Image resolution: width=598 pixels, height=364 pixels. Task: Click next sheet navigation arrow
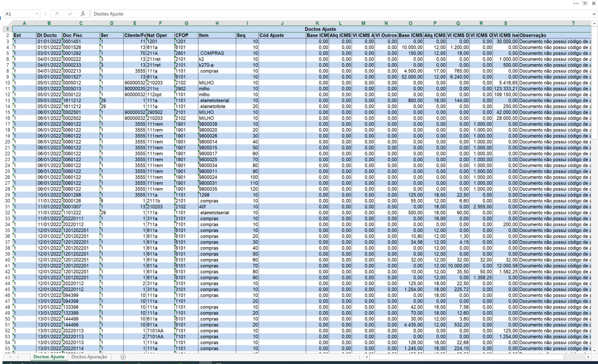pos(18,357)
